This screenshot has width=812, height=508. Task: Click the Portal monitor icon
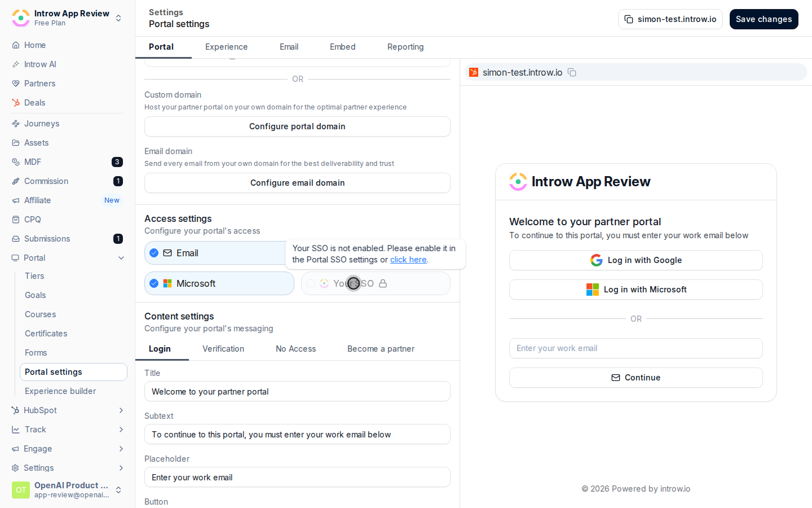[15, 258]
